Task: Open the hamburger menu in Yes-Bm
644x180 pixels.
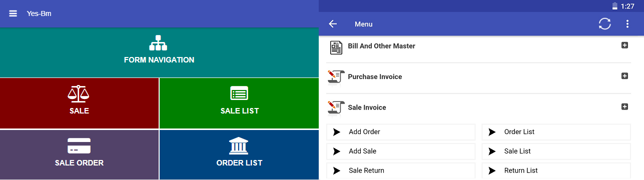Action: click(x=13, y=13)
